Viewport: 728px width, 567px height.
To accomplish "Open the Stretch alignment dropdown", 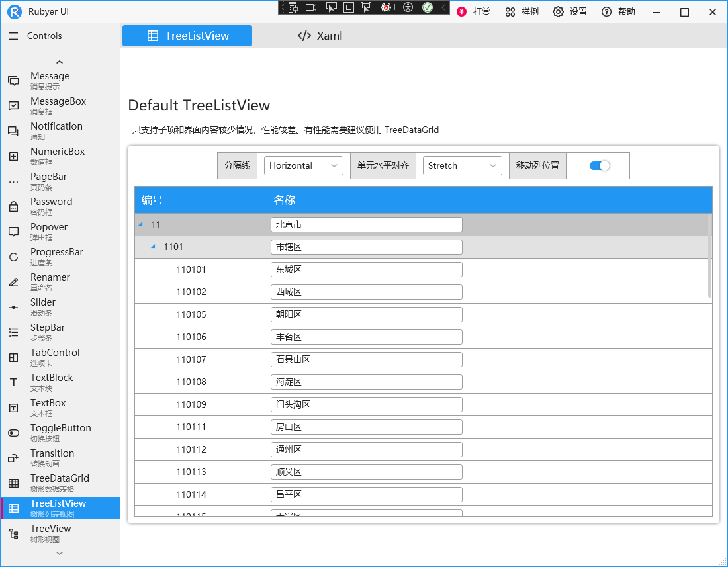I will [463, 166].
